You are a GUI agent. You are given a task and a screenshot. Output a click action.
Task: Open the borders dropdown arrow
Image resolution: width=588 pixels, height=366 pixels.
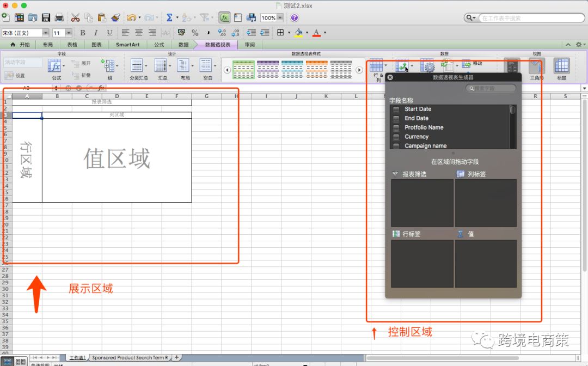coord(289,33)
